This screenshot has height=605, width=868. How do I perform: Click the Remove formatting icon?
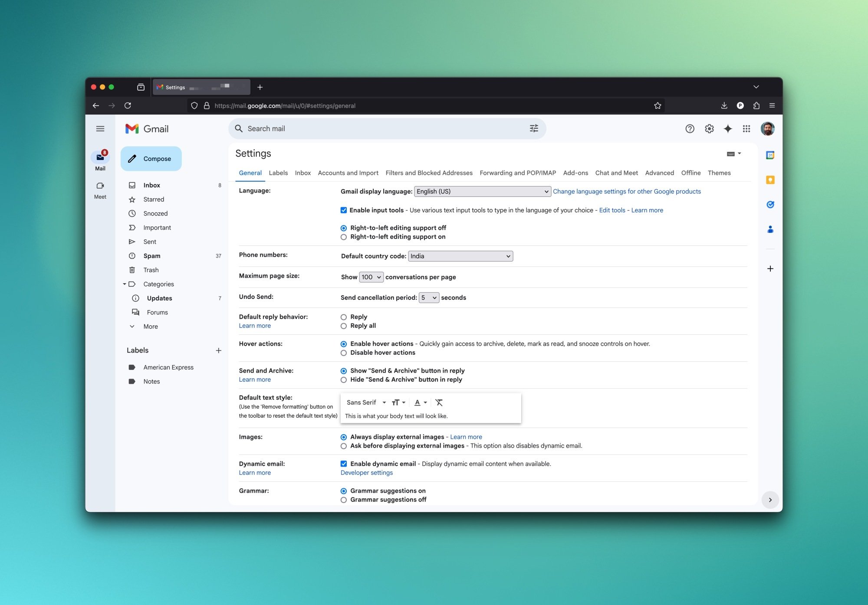[x=439, y=403]
